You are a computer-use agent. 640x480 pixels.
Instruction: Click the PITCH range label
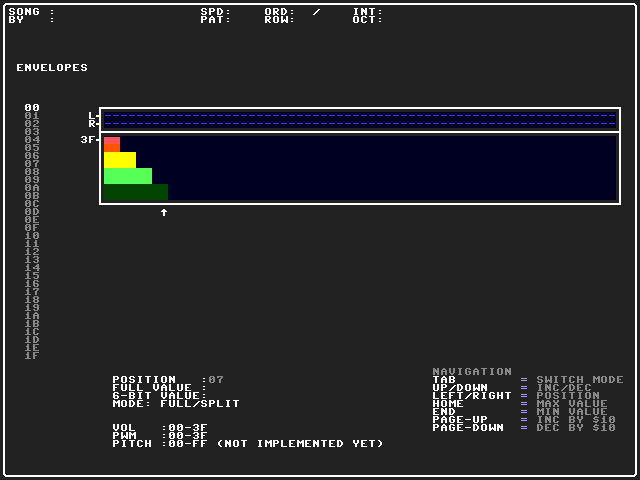click(248, 444)
